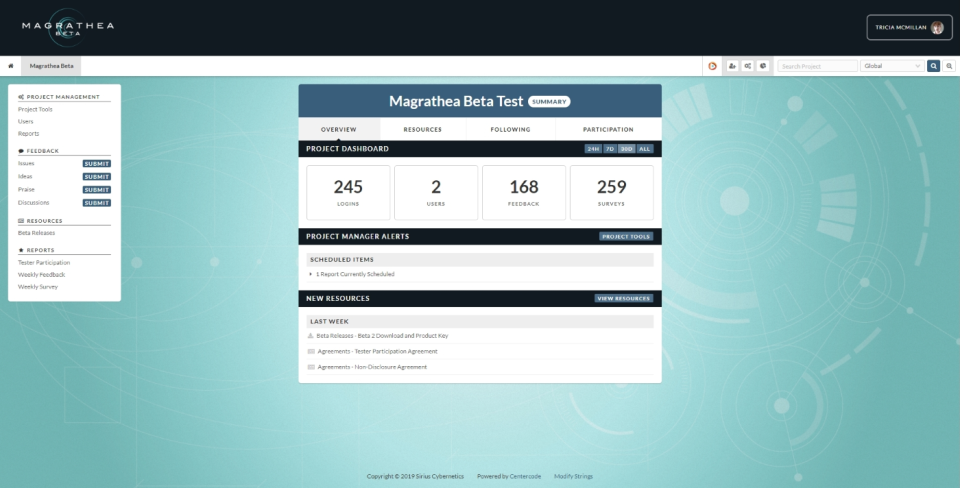Click Powered by Centercode footer link
Image resolution: width=960 pixels, height=488 pixels.
coord(509,476)
